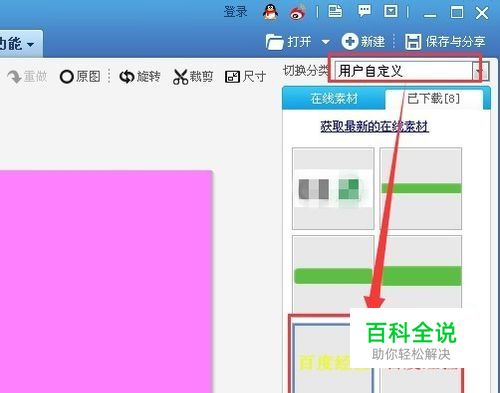Open the feedback speech bubble icon
This screenshot has width=500, height=393.
(364, 11)
